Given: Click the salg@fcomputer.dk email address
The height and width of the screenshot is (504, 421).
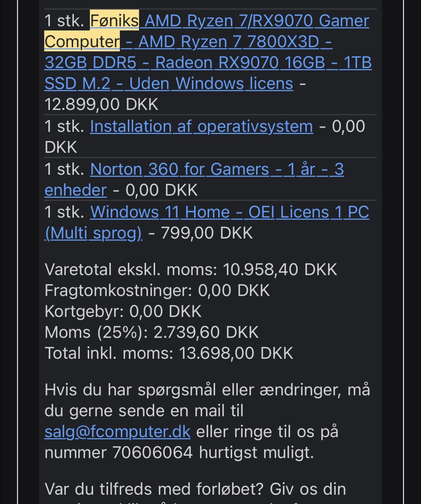Looking at the screenshot, I should coord(117,432).
